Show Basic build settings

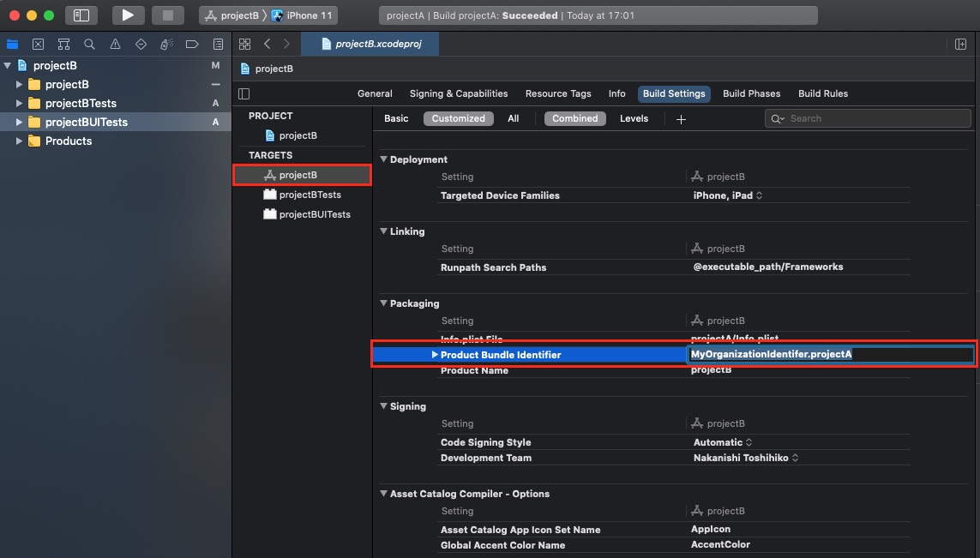pyautogui.click(x=396, y=119)
